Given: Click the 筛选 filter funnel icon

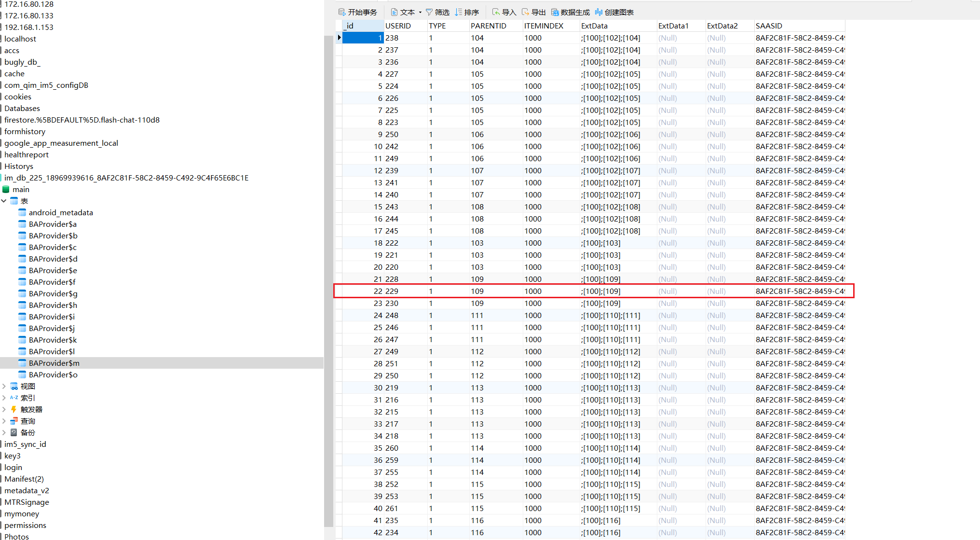Looking at the screenshot, I should (x=429, y=12).
